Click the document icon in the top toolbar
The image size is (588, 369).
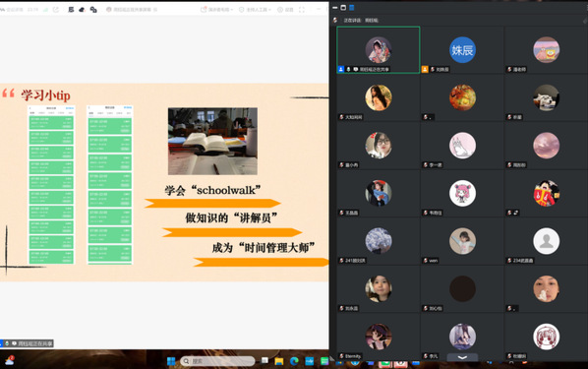(71, 10)
